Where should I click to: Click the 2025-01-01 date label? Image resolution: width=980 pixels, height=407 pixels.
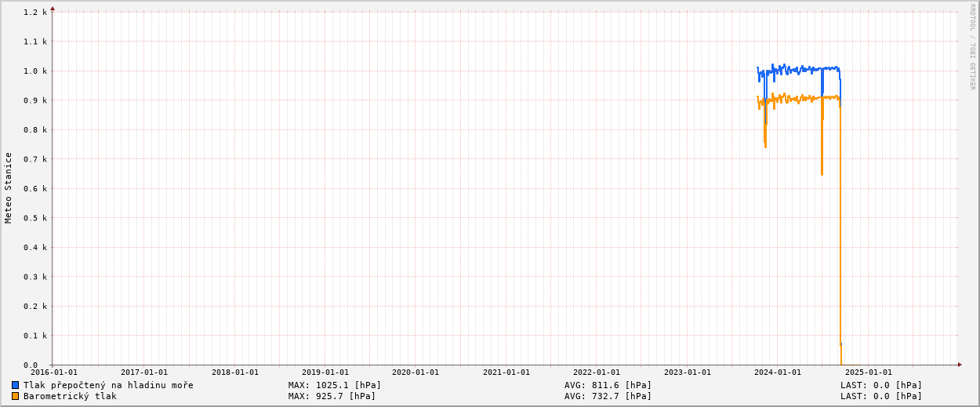pos(868,372)
